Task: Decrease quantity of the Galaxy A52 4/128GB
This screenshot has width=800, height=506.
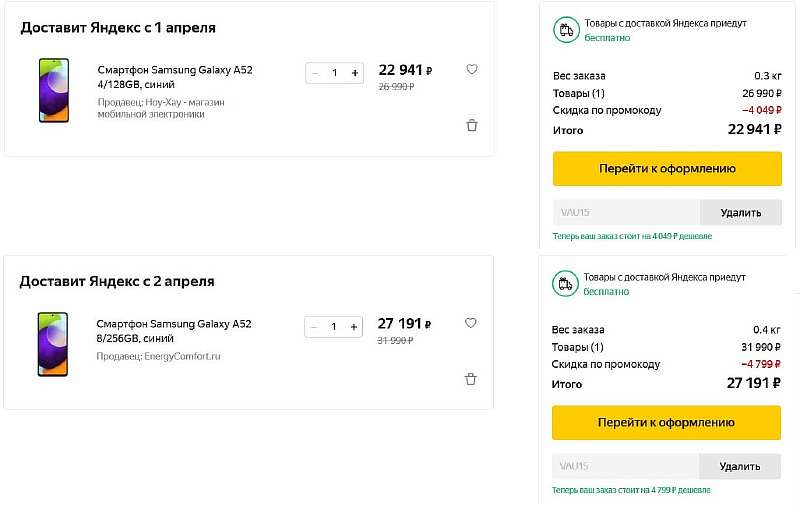Action: click(316, 73)
